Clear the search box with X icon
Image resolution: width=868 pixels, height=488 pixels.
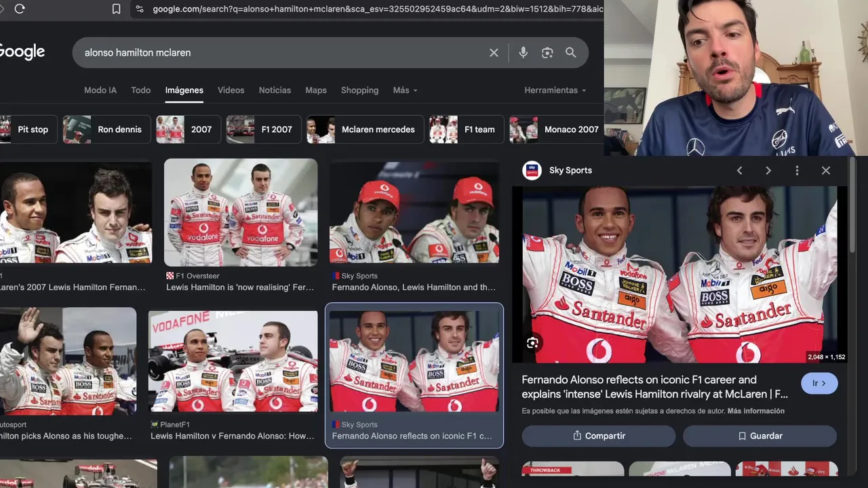click(x=494, y=52)
